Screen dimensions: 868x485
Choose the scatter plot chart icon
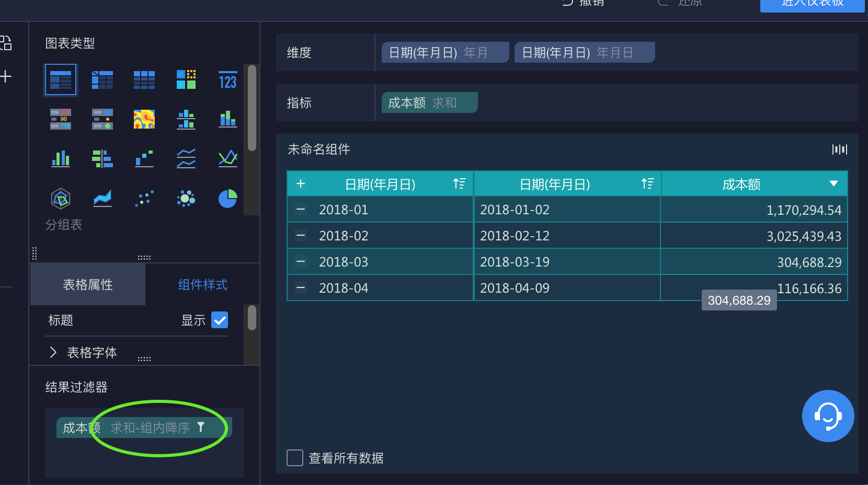(x=144, y=199)
